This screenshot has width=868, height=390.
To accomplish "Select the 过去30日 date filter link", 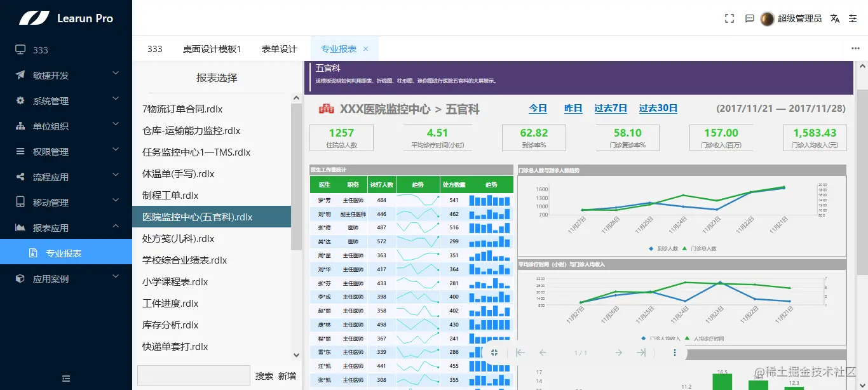I will 658,108.
